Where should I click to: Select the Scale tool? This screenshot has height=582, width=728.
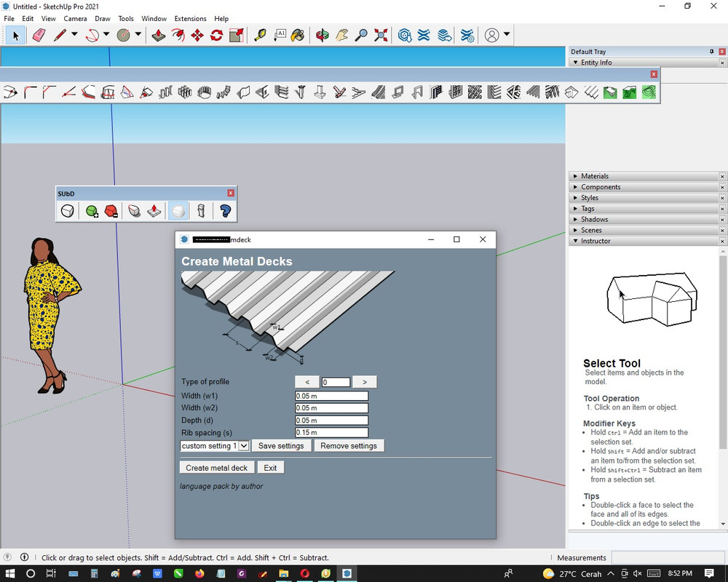(237, 35)
